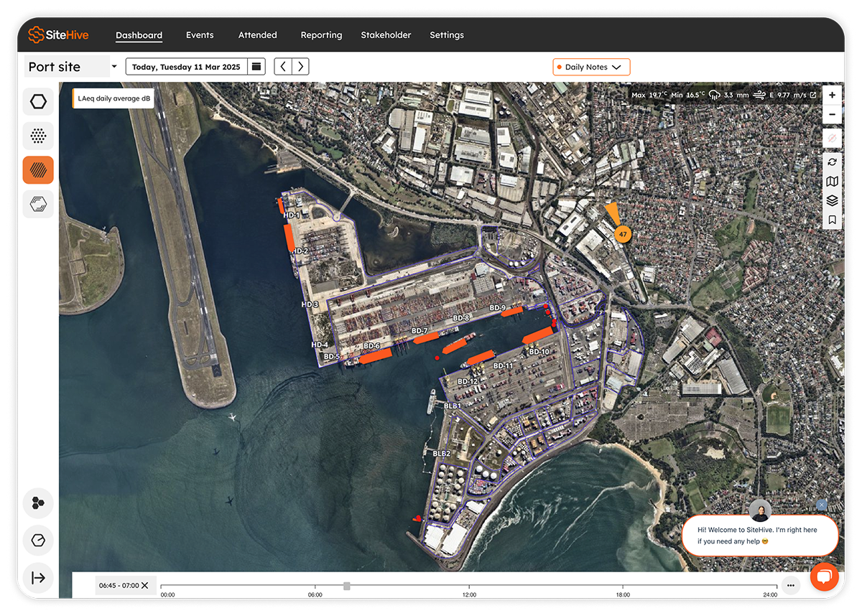Viewport: 862px width, 616px height.
Task: Open the Settings tab
Action: [x=447, y=35]
